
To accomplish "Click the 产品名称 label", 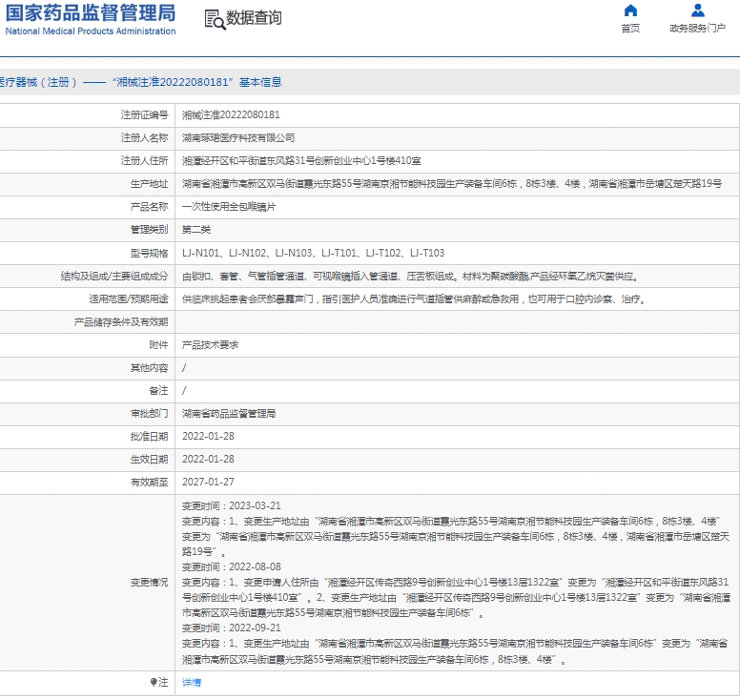I will pos(149,207).
